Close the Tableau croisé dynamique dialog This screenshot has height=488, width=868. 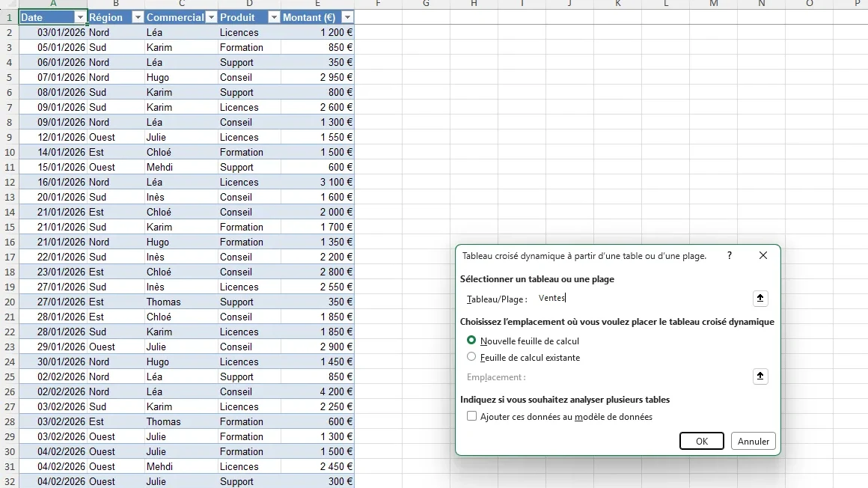762,255
